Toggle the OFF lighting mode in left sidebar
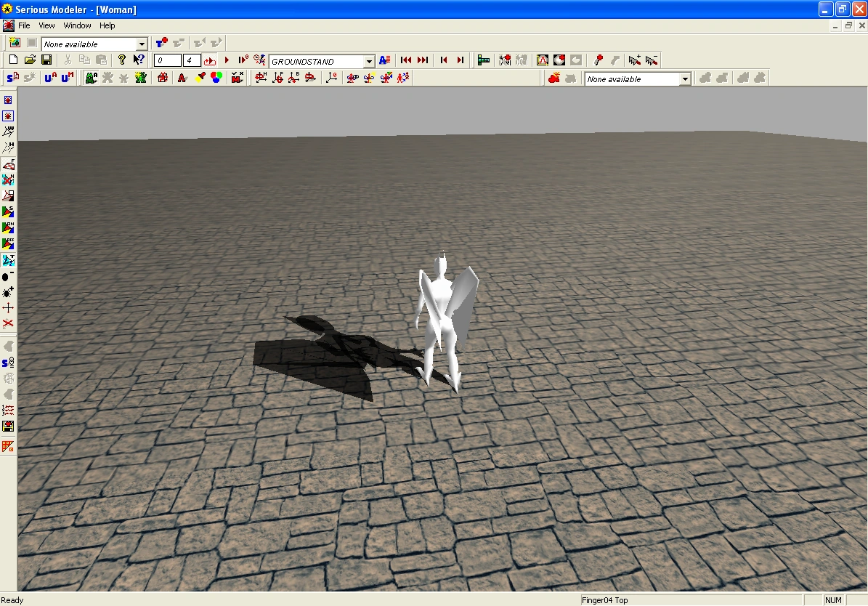Screen dimensions: 868x606 pyautogui.click(x=8, y=241)
